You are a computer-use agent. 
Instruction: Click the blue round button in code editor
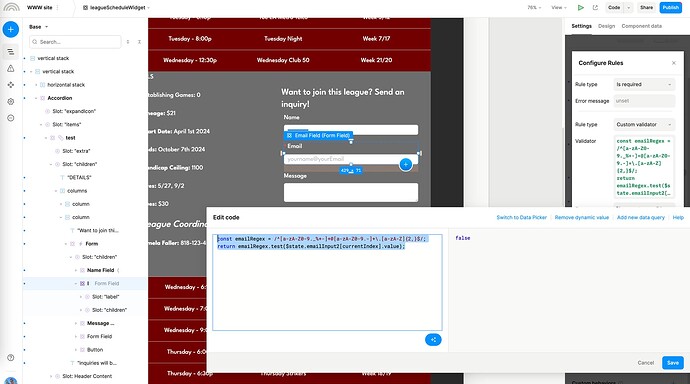coord(433,340)
